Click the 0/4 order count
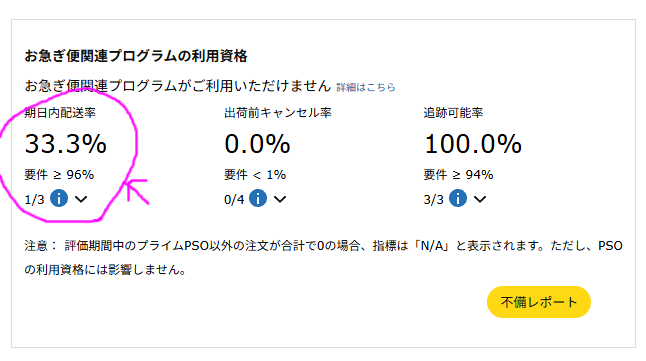 tap(234, 200)
